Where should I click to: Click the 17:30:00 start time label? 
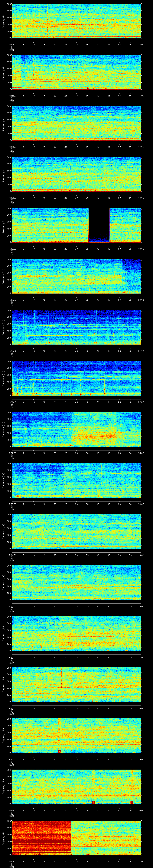pos(12,861)
